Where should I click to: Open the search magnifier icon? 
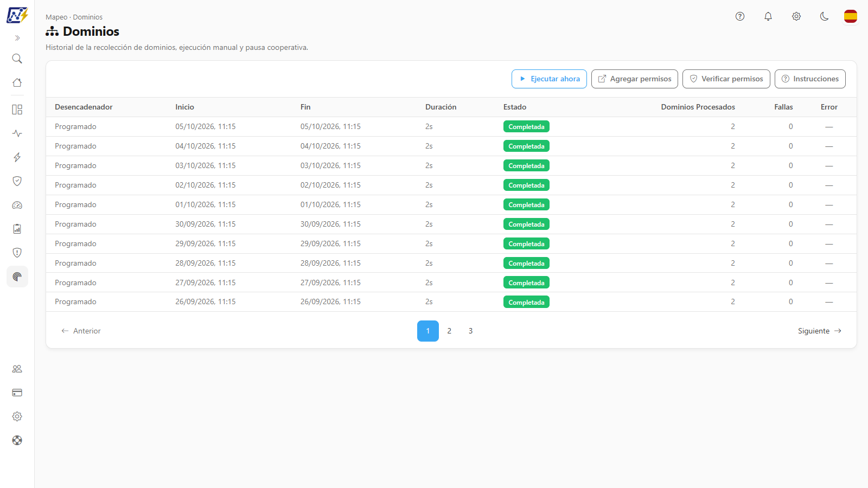coord(17,59)
